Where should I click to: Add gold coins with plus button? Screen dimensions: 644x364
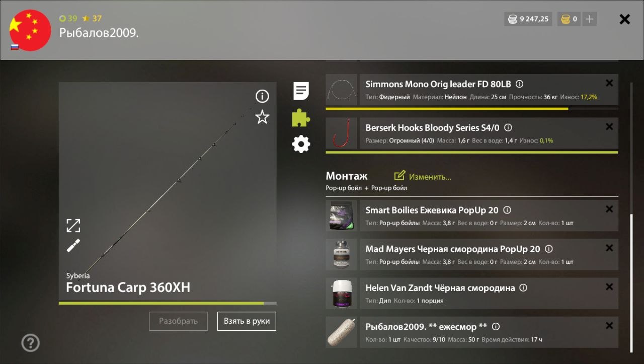click(x=590, y=19)
